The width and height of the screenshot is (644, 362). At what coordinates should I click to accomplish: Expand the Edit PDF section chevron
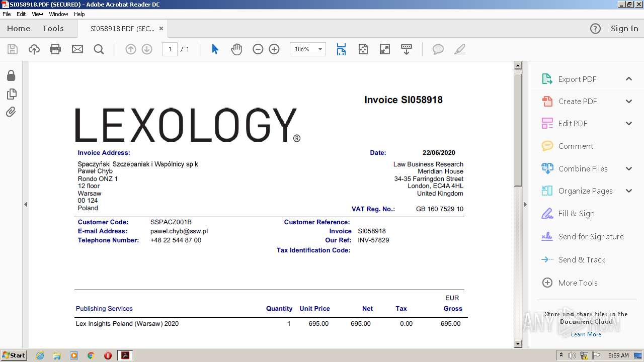(629, 124)
